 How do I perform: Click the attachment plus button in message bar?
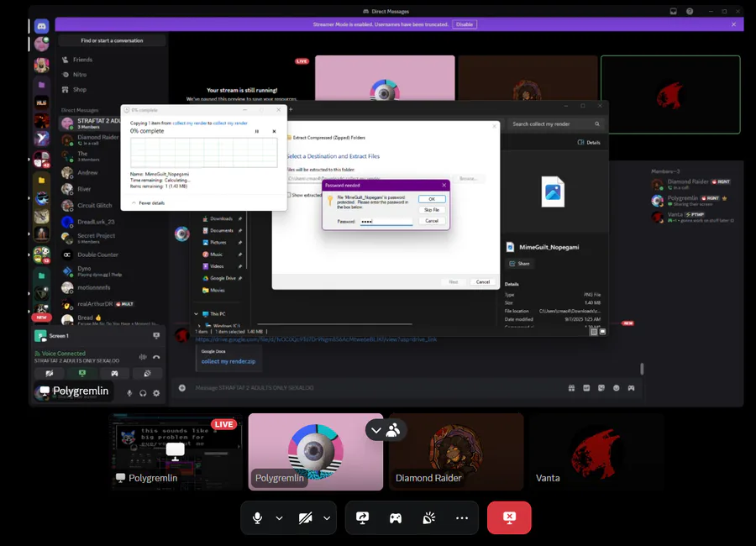coord(182,388)
